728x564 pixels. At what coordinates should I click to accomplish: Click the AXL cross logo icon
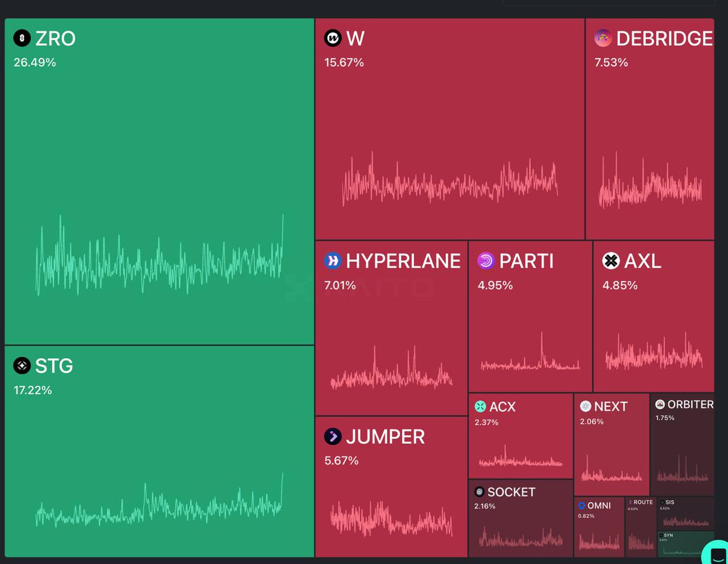point(610,261)
